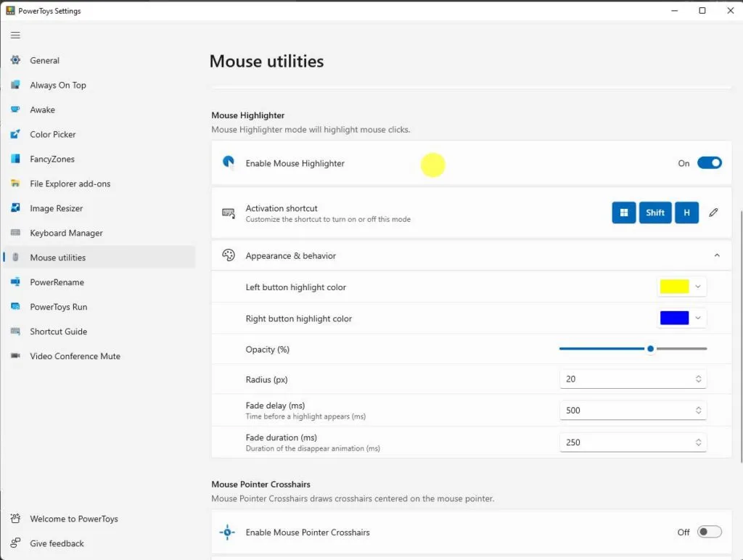Click the H key shortcut button
743x560 pixels.
(x=686, y=213)
